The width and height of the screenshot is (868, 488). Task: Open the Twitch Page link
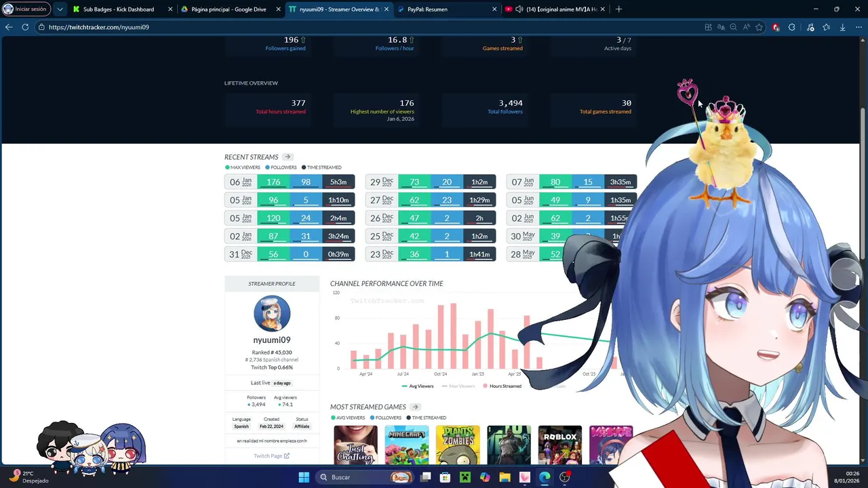coord(271,456)
